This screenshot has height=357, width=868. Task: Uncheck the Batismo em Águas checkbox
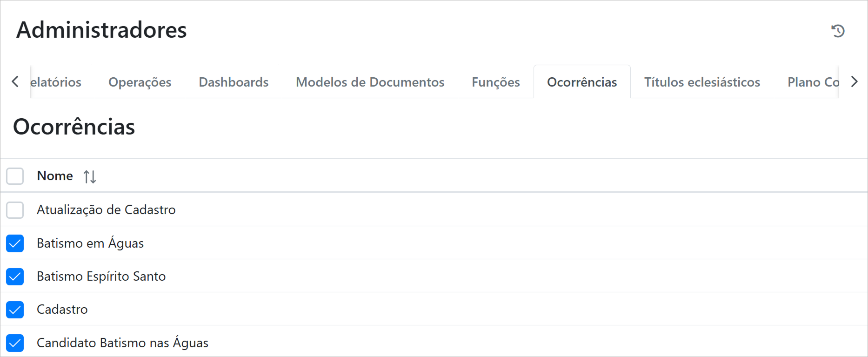(15, 243)
